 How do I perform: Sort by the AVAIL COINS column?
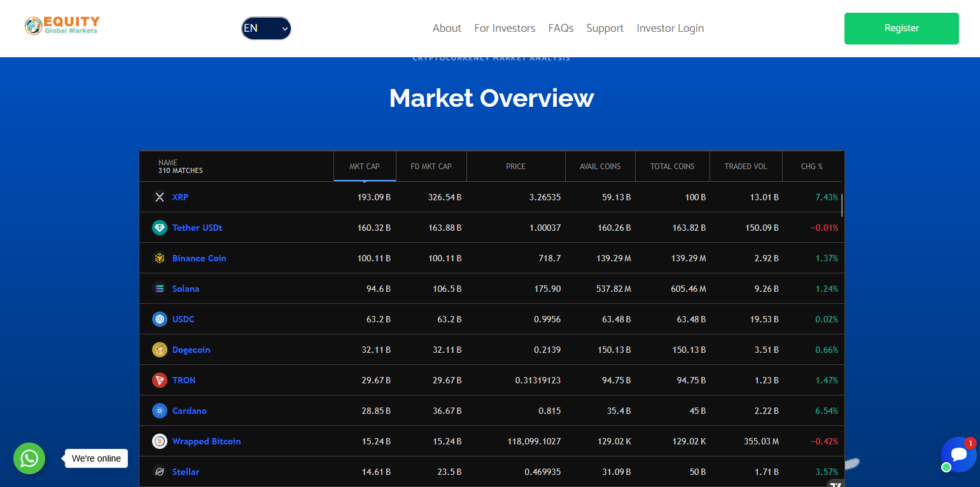[x=600, y=166]
